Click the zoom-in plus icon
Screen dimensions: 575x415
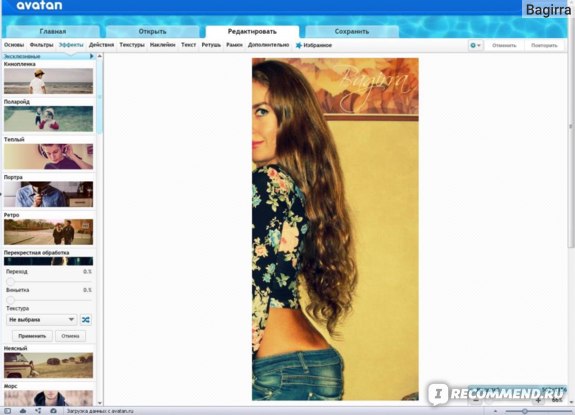538,401
